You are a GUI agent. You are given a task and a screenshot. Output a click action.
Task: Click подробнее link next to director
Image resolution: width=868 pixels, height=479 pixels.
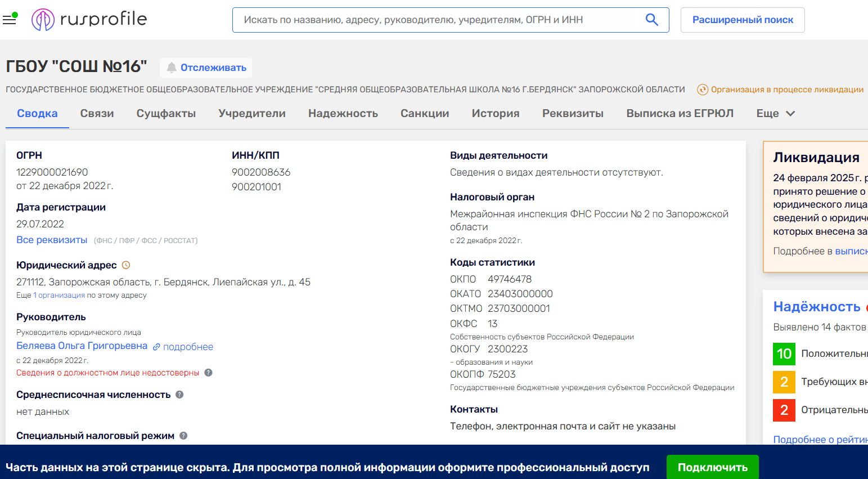187,347
